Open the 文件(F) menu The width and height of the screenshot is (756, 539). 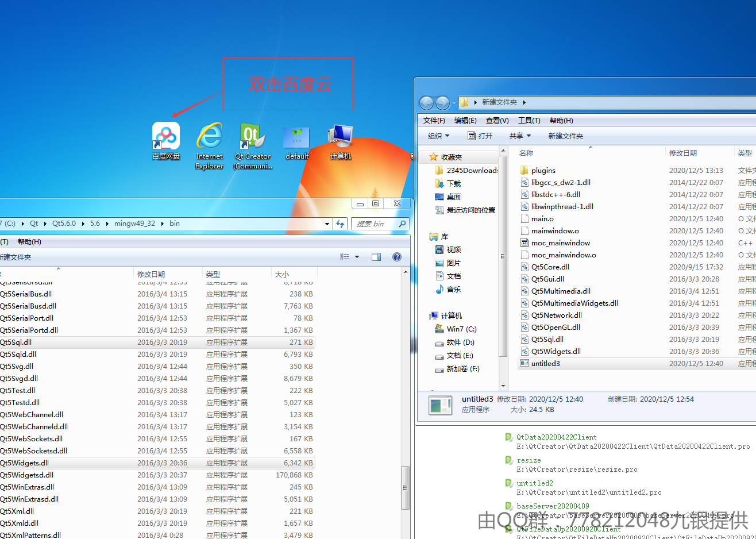point(434,121)
